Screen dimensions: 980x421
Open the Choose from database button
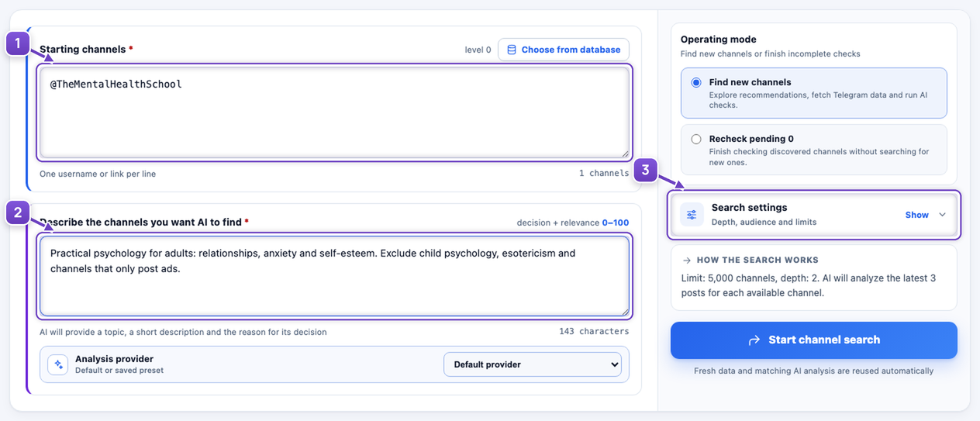pos(564,50)
